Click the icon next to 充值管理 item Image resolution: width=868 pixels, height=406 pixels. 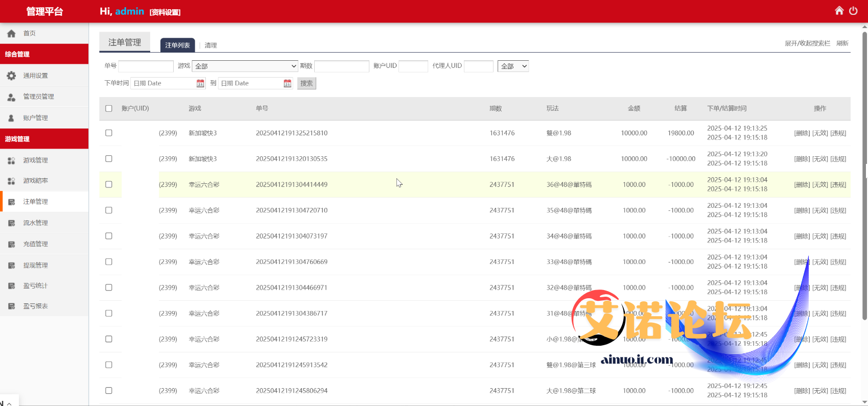[11, 245]
